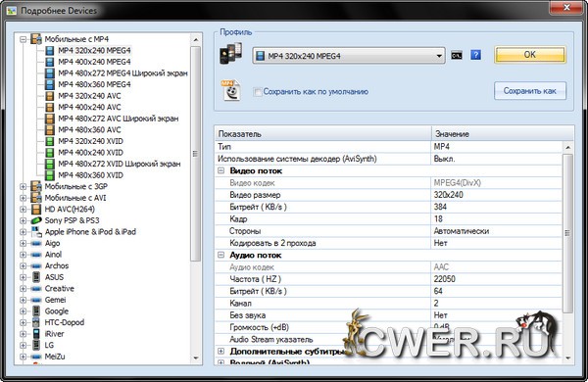Select the Aigo device entry
This screenshot has width=588, height=382.
(x=52, y=243)
